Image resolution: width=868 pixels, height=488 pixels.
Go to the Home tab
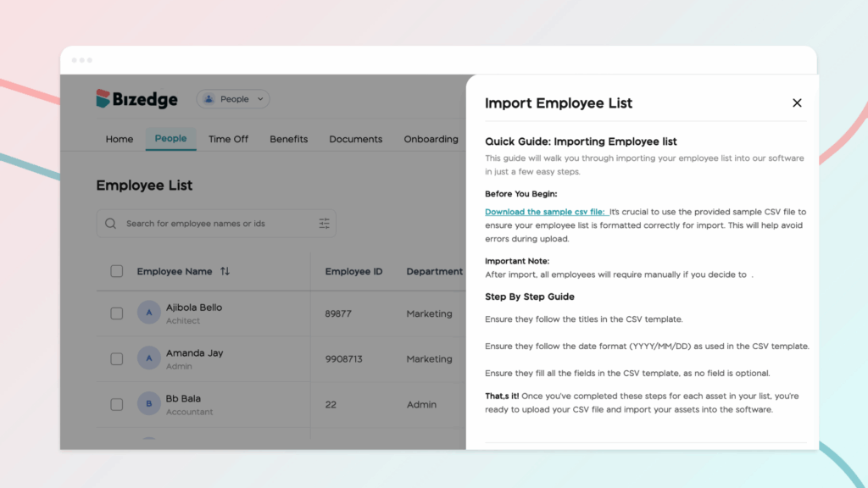click(x=120, y=139)
